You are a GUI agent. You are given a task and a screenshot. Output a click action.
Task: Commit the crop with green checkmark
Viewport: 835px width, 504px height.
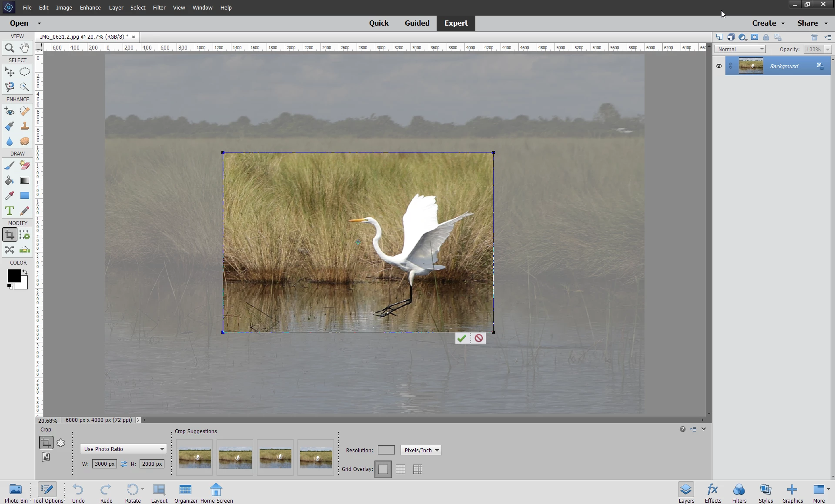[x=462, y=338]
